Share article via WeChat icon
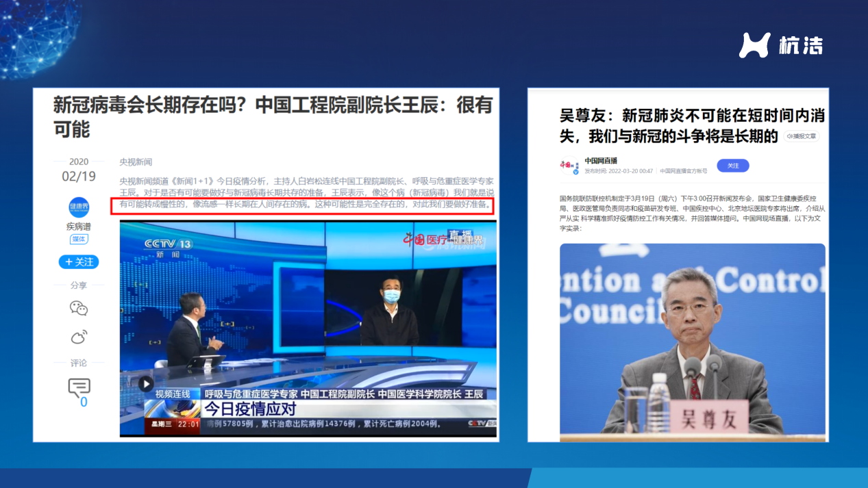The height and width of the screenshot is (488, 868). (x=79, y=309)
